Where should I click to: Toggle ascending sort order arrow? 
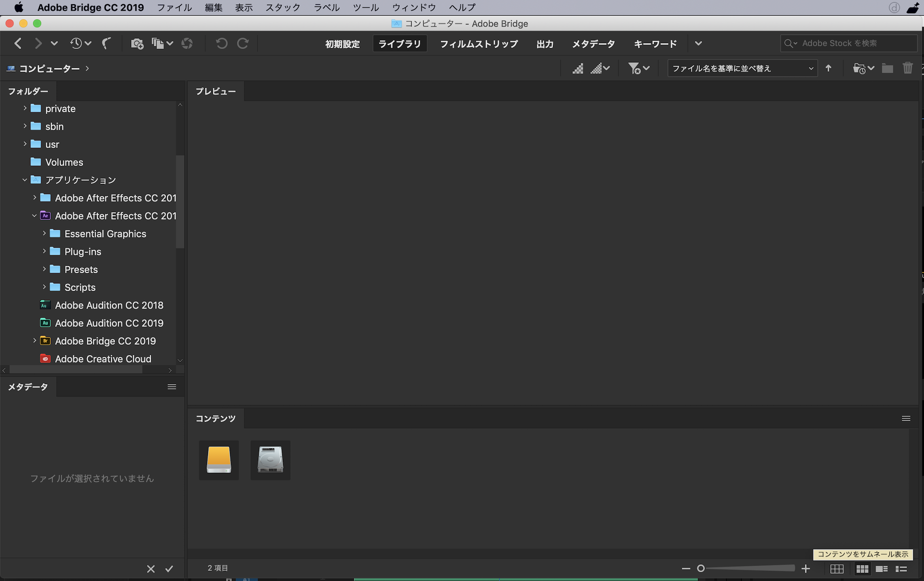click(828, 68)
